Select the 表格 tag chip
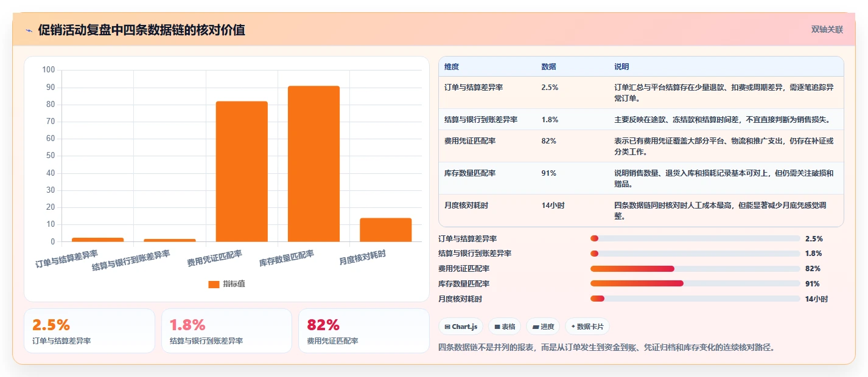Screen dimensions: 868x377 click(x=505, y=327)
